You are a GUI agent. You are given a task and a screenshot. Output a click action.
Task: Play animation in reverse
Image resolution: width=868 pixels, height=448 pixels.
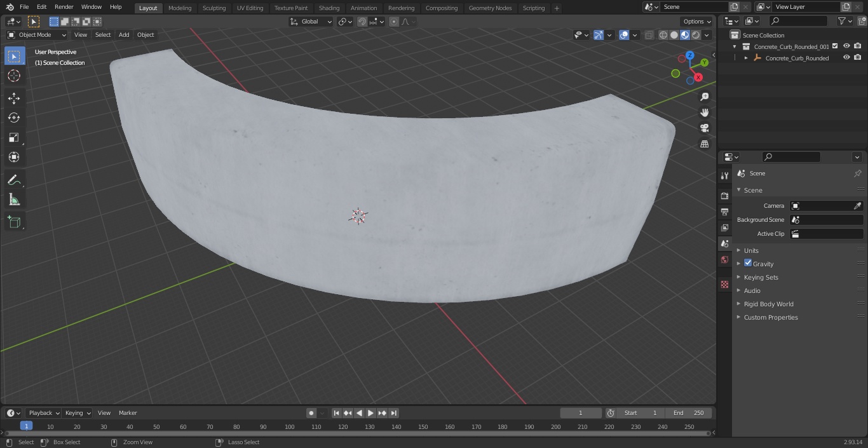(359, 413)
